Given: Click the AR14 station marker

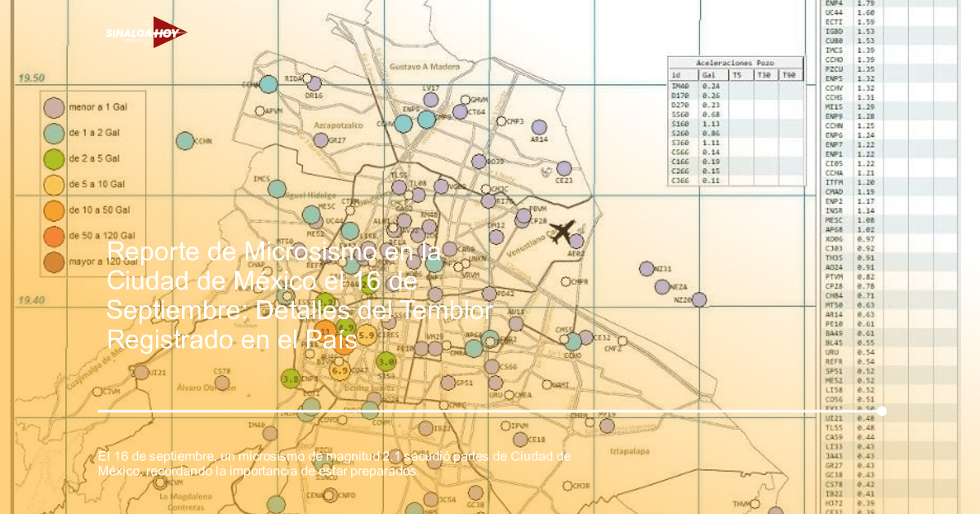Looking at the screenshot, I should pyautogui.click(x=539, y=127).
